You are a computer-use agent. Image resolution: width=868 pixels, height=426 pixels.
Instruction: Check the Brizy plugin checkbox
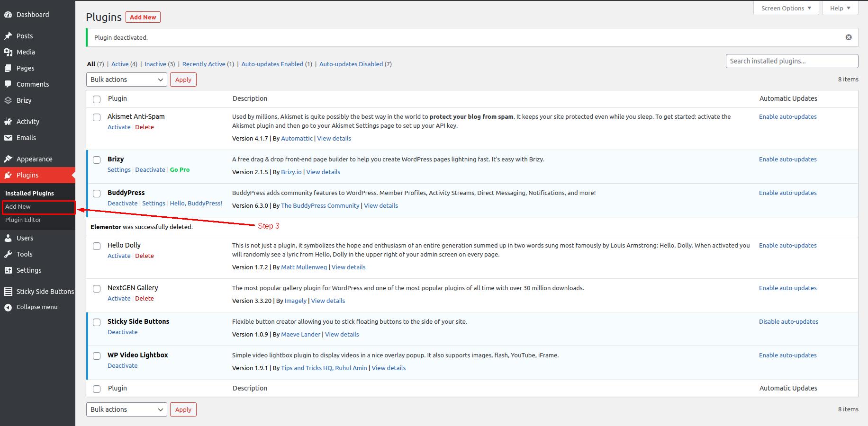point(97,160)
